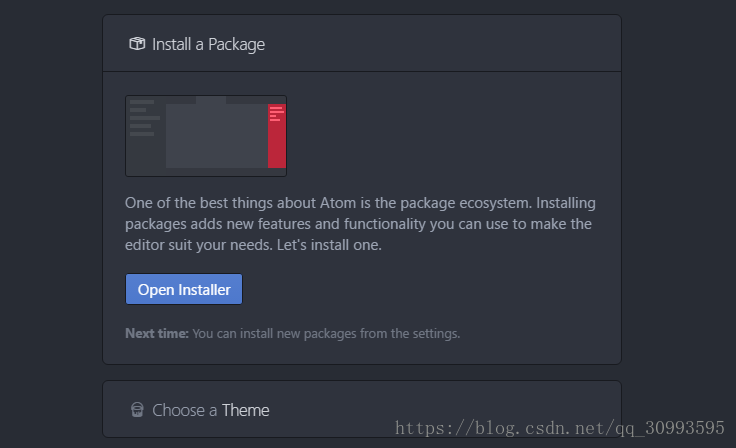Click the gray editor area in thumbnail
The width and height of the screenshot is (736, 448).
[x=217, y=136]
